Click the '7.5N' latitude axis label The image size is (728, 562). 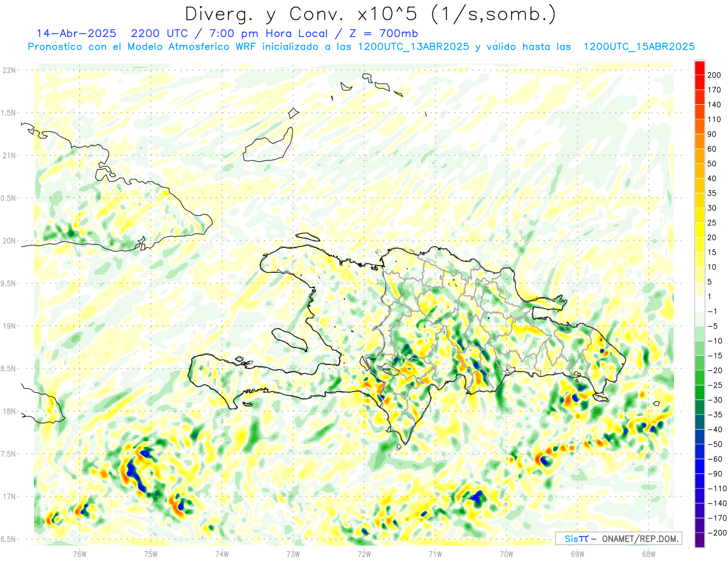(x=9, y=453)
